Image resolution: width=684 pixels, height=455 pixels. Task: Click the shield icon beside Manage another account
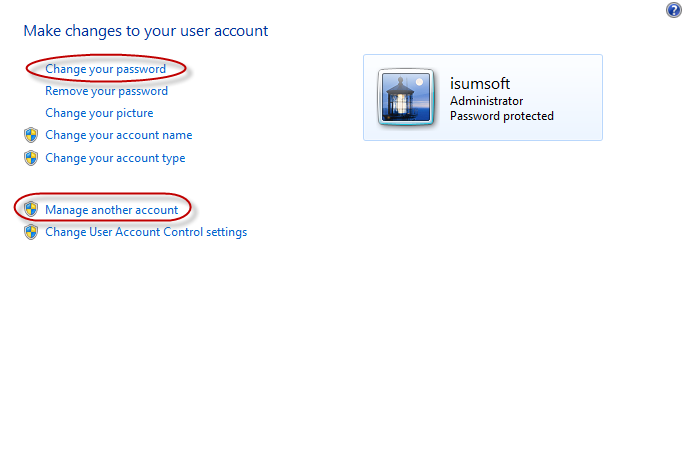pos(31,209)
